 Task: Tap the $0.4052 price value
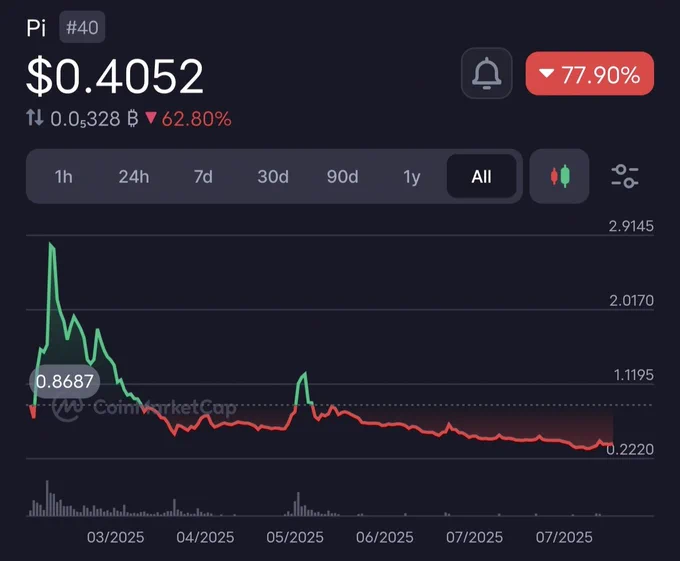[115, 76]
